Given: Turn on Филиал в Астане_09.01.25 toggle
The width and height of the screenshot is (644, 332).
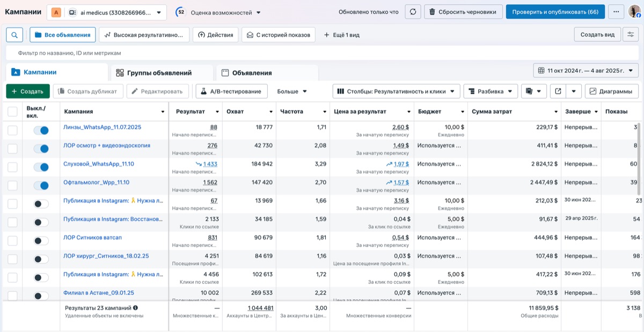Looking at the screenshot, I should pos(41,296).
